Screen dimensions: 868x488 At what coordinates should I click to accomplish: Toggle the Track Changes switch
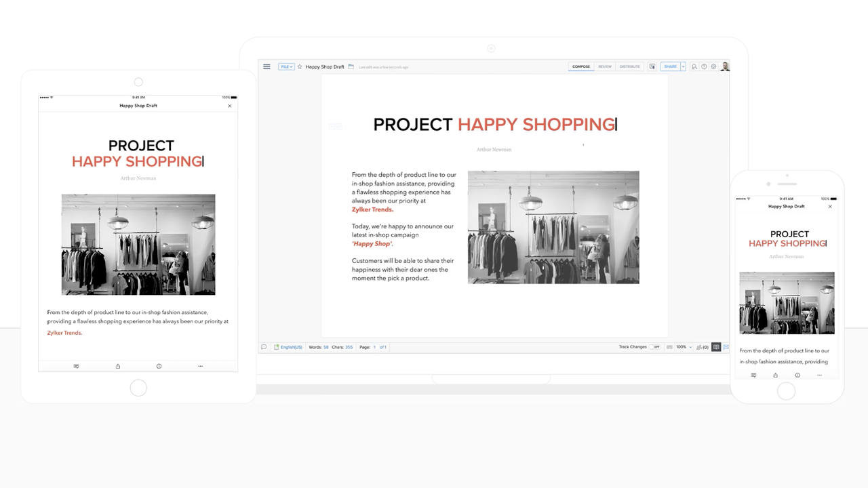654,347
